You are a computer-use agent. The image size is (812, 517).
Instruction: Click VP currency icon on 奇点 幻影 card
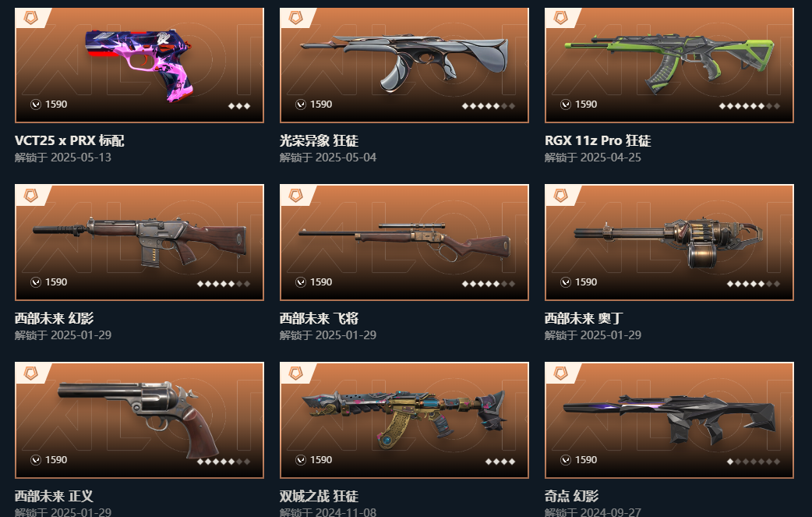coord(566,460)
